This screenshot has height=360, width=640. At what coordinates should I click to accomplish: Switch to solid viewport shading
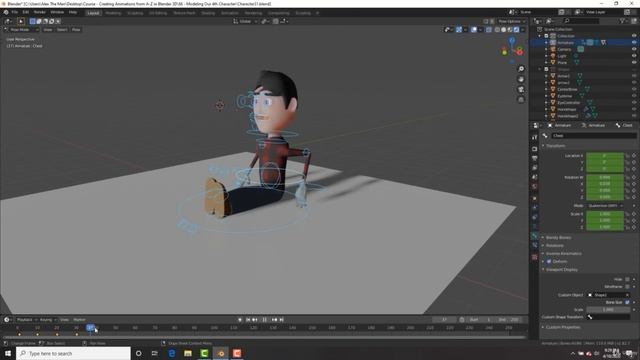coord(504,30)
